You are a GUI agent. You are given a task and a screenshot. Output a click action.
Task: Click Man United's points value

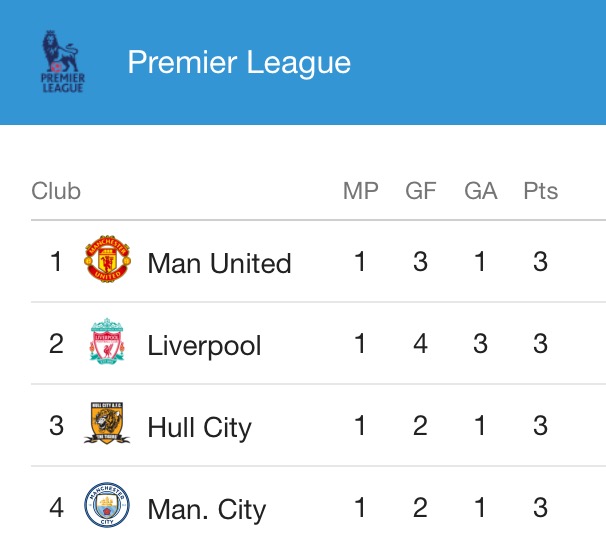click(x=540, y=261)
